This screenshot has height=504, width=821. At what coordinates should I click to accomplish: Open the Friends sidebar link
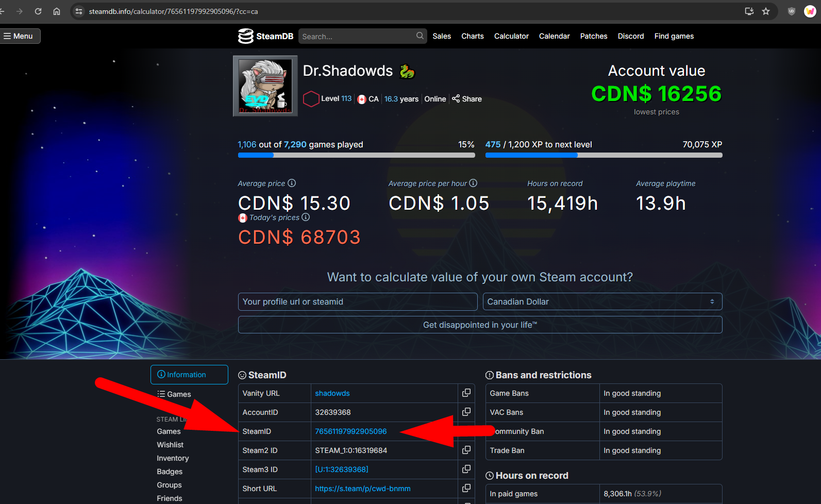pos(170,498)
